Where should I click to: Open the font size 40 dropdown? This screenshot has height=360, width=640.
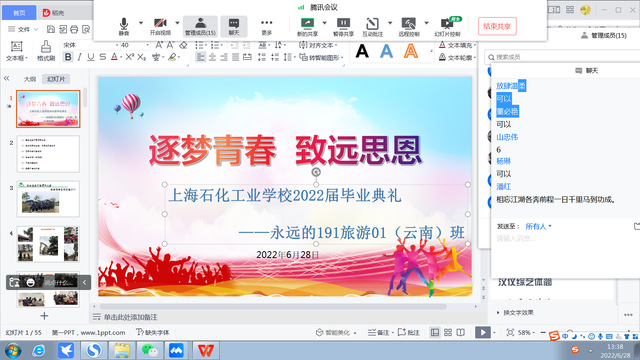click(147, 45)
